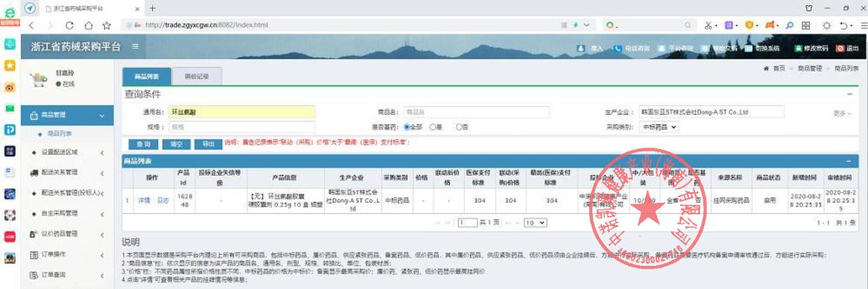
Task: Click the green lock 修改密码 icon
Action: pyautogui.click(x=798, y=48)
